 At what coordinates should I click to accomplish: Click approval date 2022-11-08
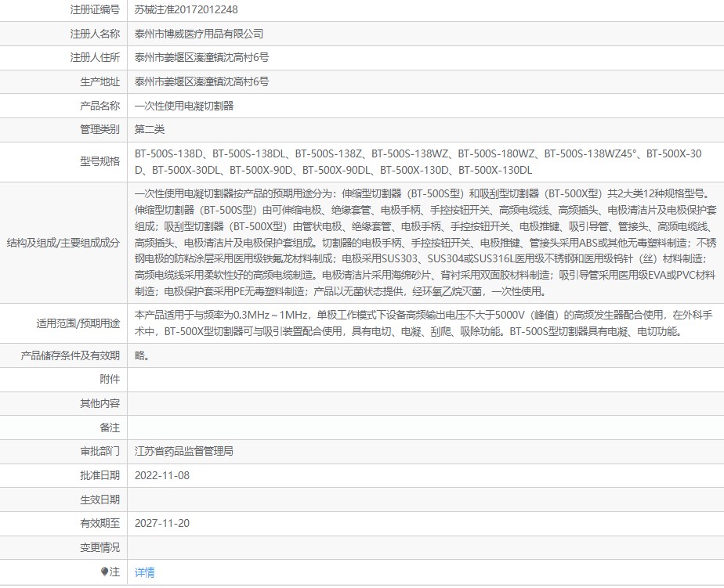point(162,475)
